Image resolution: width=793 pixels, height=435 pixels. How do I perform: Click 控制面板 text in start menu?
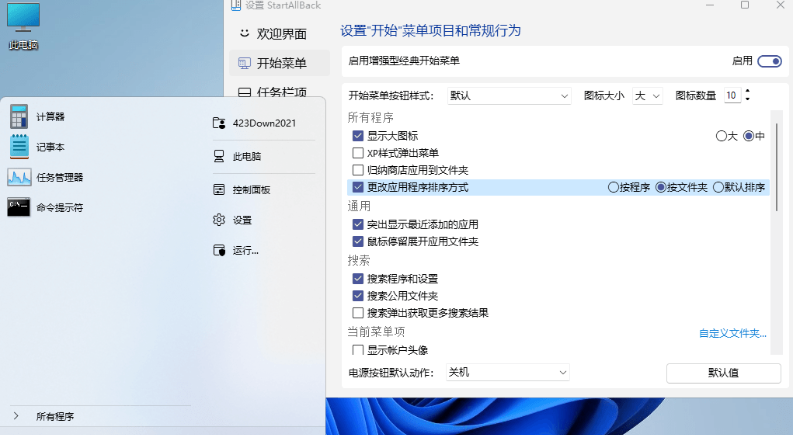[x=251, y=190]
